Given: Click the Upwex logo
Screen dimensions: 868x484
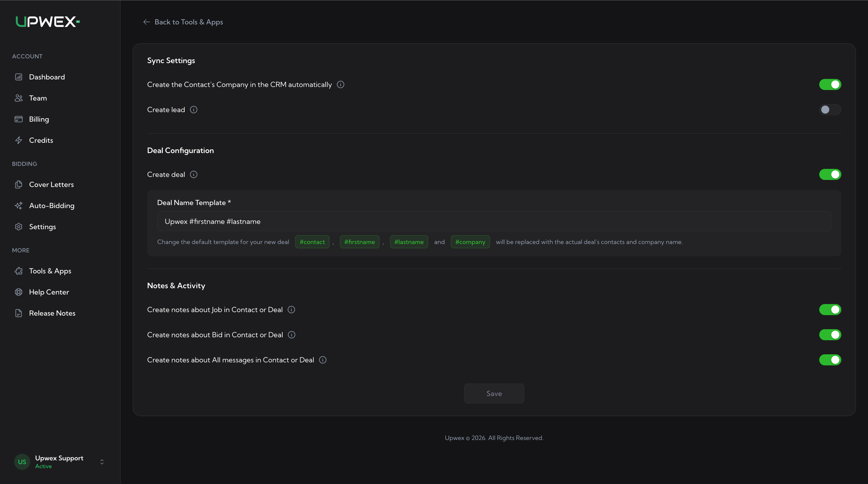Looking at the screenshot, I should click(x=48, y=22).
